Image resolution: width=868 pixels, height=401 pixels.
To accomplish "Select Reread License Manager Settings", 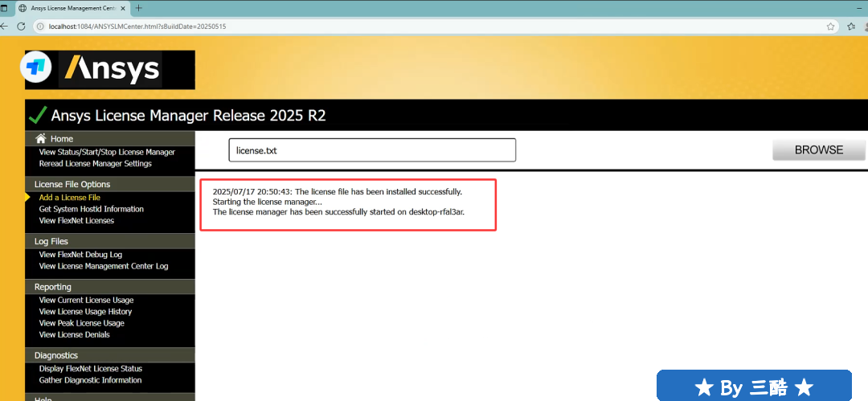I will tap(95, 163).
